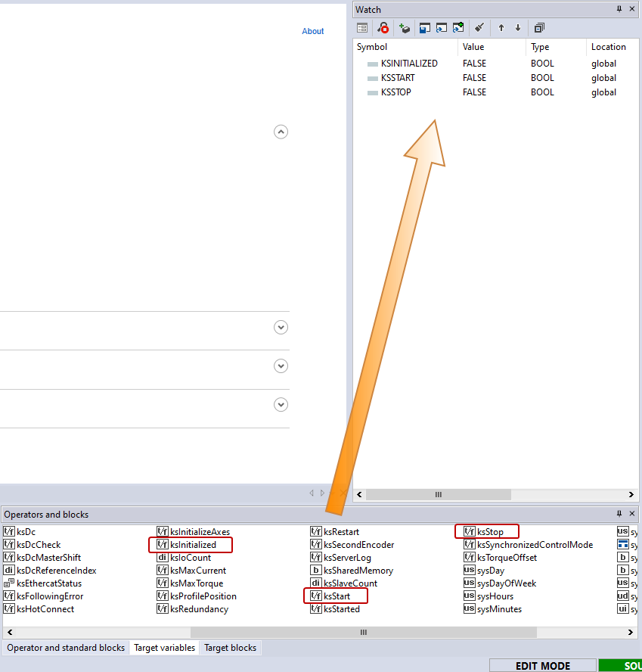Screen dimensions: 642x672
Task: Pin the Operators and blocks panel
Action: pos(619,513)
